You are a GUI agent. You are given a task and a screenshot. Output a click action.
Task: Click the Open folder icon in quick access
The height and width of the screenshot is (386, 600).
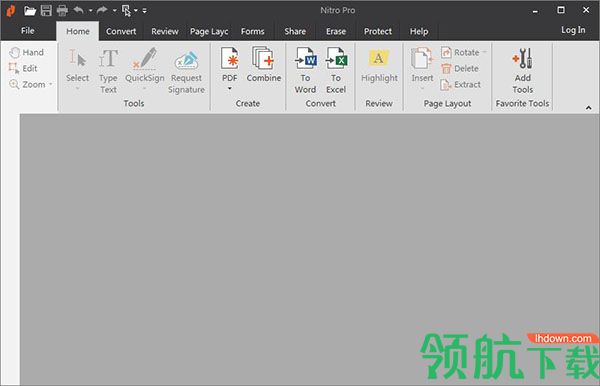(29, 10)
